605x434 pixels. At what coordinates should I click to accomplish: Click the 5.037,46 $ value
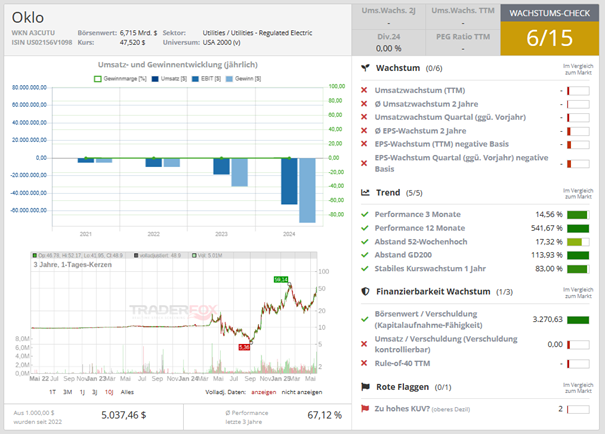click(x=123, y=415)
